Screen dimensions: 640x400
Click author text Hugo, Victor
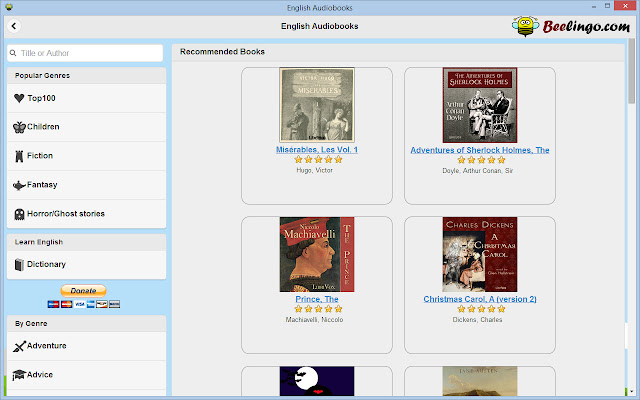pyautogui.click(x=314, y=170)
